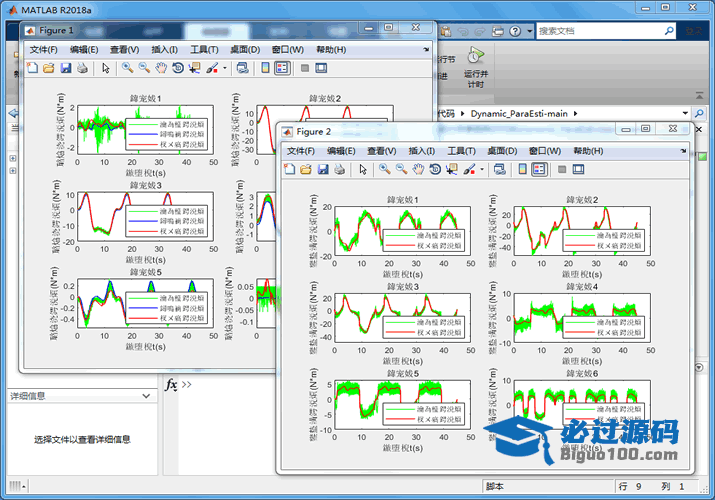The height and width of the screenshot is (500, 715).
Task: Open 编辑(E) menu in Figure 1
Action: (84, 50)
